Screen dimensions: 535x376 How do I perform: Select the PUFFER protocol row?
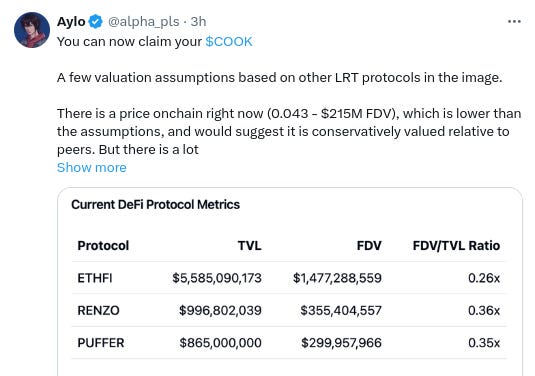(289, 343)
